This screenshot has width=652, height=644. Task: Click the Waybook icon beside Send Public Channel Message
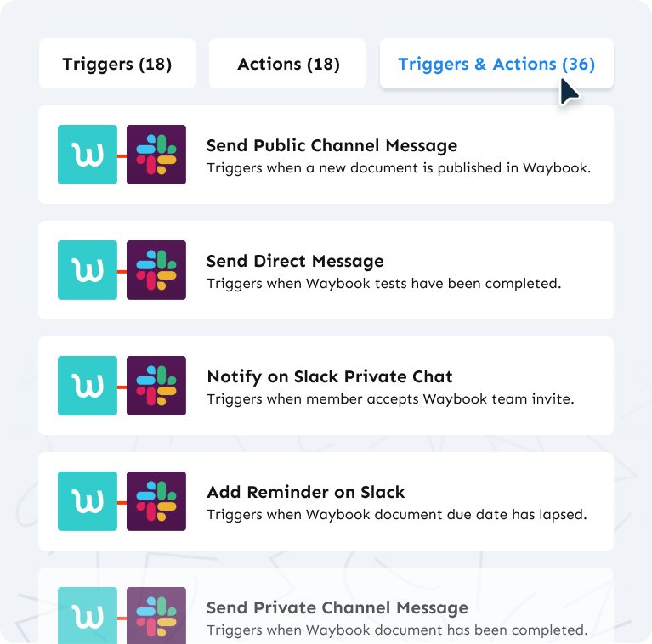coord(88,155)
